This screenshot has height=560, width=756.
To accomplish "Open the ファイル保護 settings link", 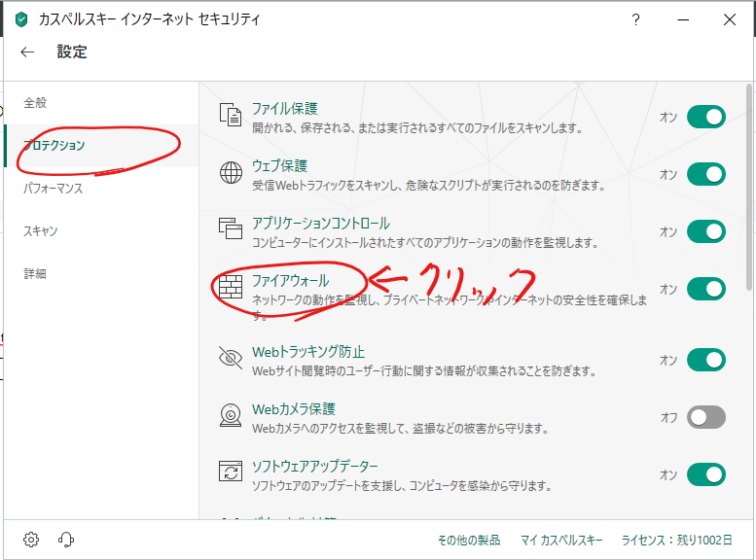I will point(284,109).
